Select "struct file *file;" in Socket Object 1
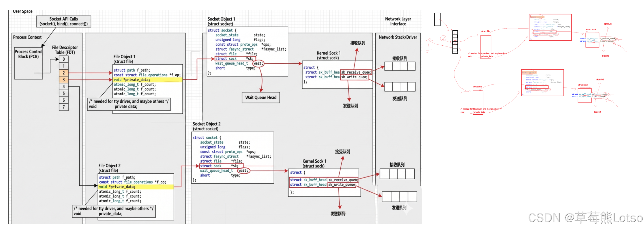The width and height of the screenshot is (644, 228). tap(236, 54)
